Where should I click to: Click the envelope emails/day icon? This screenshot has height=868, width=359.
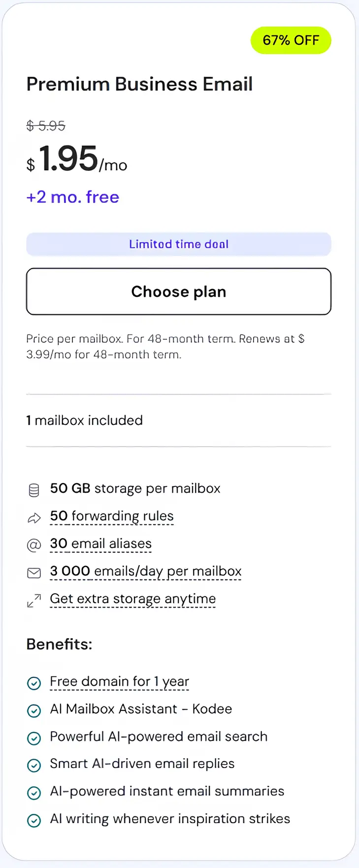(34, 573)
